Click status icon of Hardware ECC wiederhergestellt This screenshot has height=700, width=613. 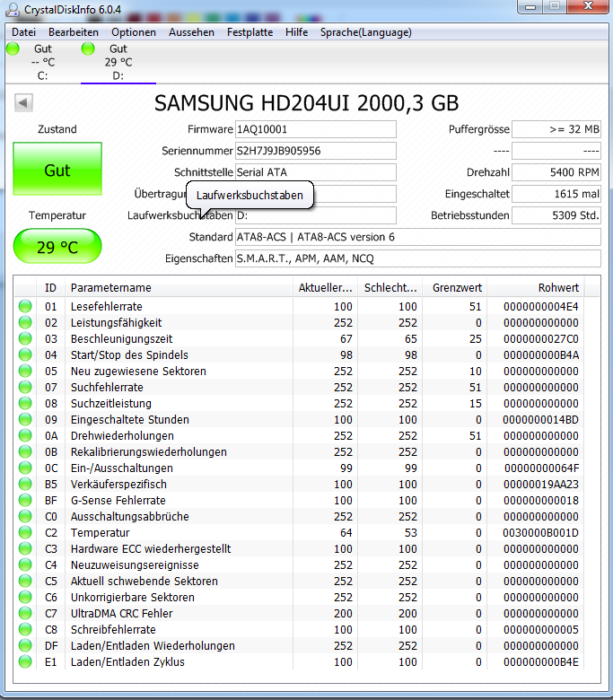(x=25, y=548)
